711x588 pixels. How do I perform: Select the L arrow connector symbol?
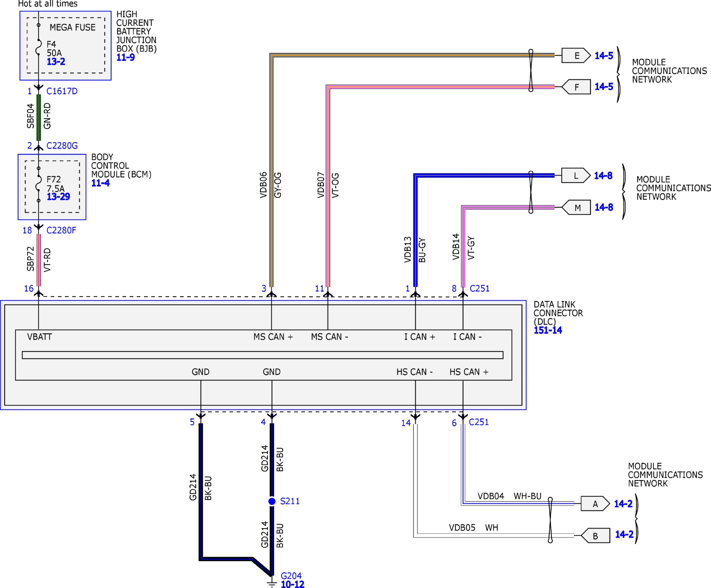pos(575,176)
